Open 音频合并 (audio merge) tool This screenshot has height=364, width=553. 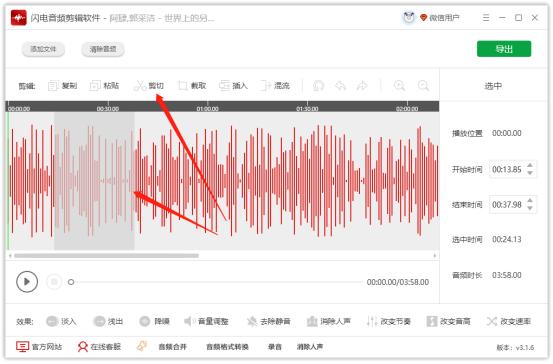172,347
